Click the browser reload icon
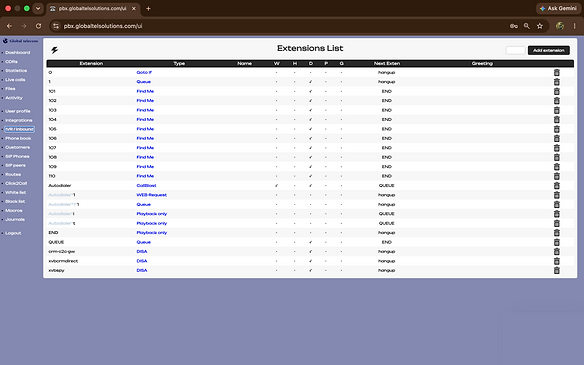The width and height of the screenshot is (584, 365). click(38, 26)
